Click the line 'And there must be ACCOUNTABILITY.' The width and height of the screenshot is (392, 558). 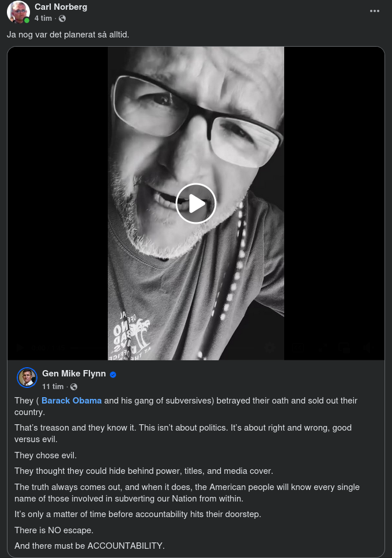(89, 545)
